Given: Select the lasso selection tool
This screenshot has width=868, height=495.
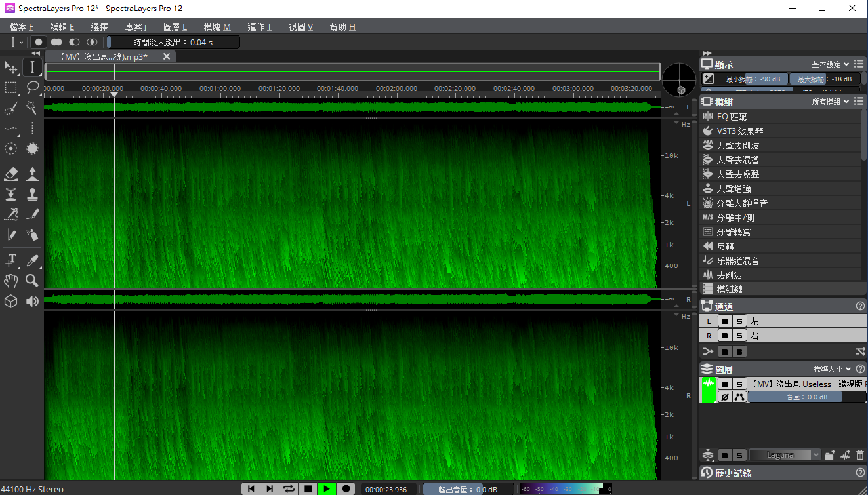Looking at the screenshot, I should click(x=32, y=88).
